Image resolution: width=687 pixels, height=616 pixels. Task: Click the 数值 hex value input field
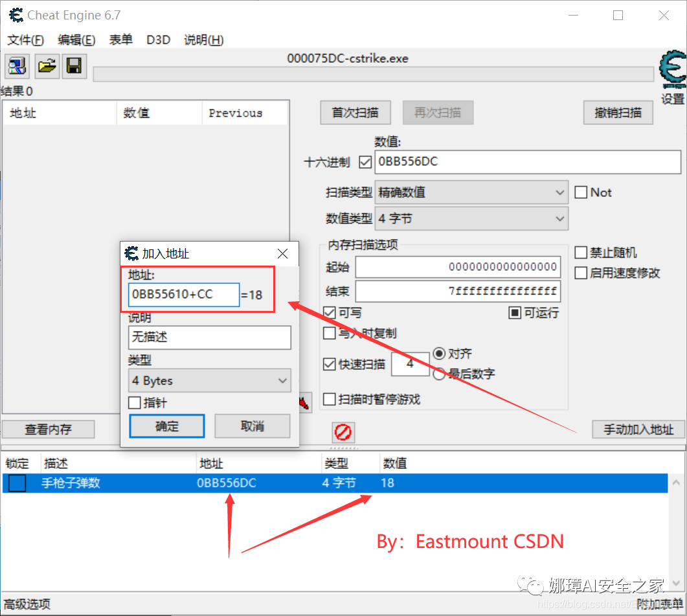528,162
